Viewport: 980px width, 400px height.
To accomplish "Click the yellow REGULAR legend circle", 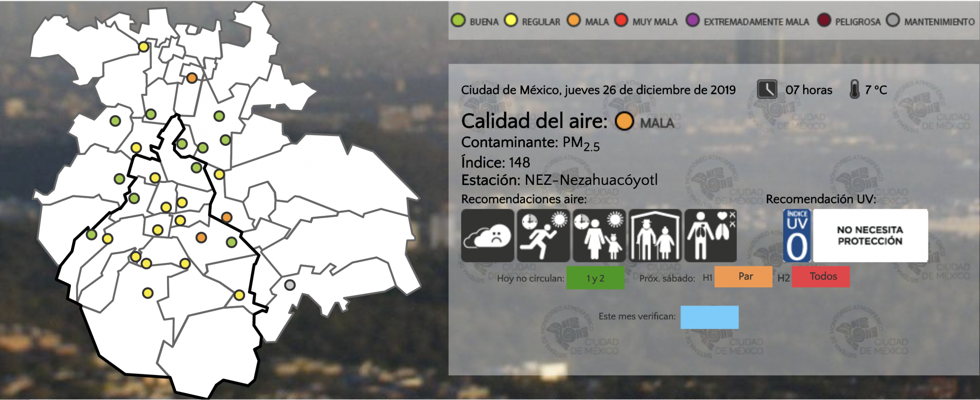I will pos(511,20).
